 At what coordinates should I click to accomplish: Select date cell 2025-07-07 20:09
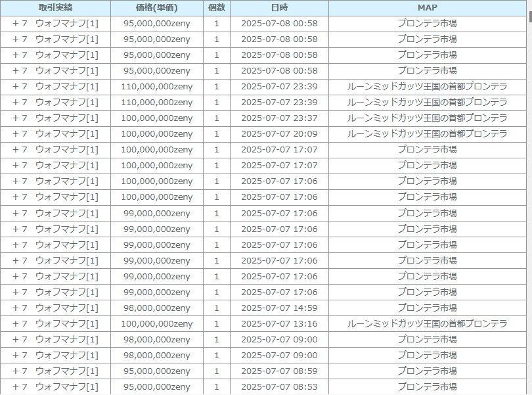click(279, 134)
